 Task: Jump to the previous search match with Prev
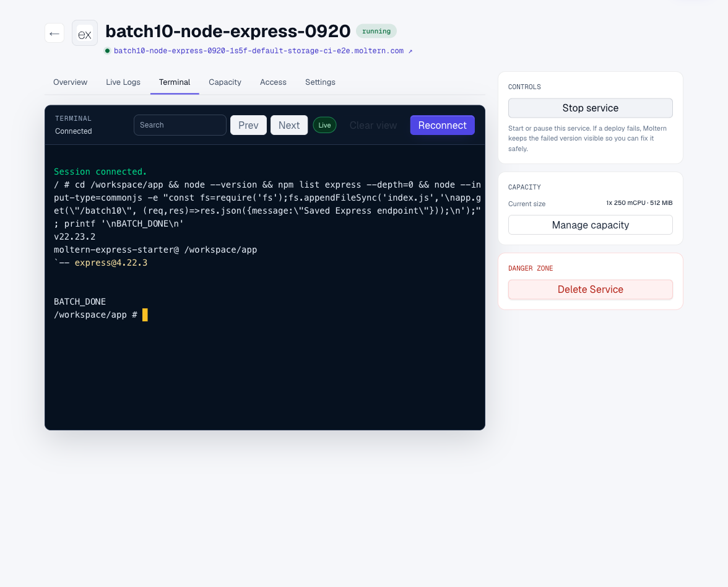(248, 125)
